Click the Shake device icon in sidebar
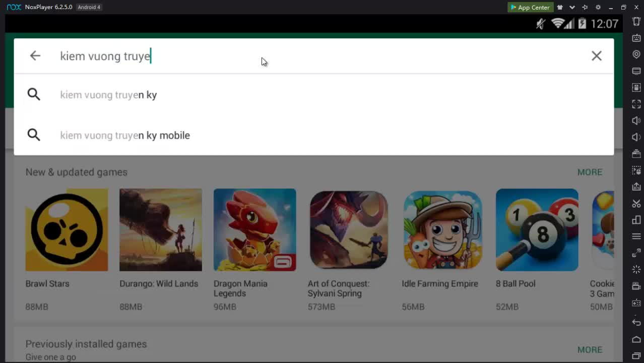The height and width of the screenshot is (363, 644). [x=636, y=22]
